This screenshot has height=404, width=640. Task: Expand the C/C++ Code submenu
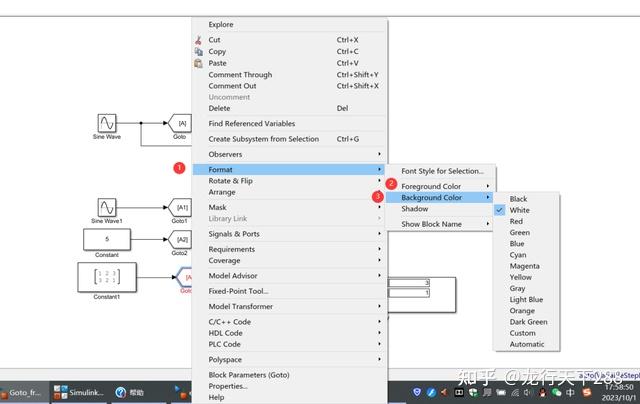(289, 322)
